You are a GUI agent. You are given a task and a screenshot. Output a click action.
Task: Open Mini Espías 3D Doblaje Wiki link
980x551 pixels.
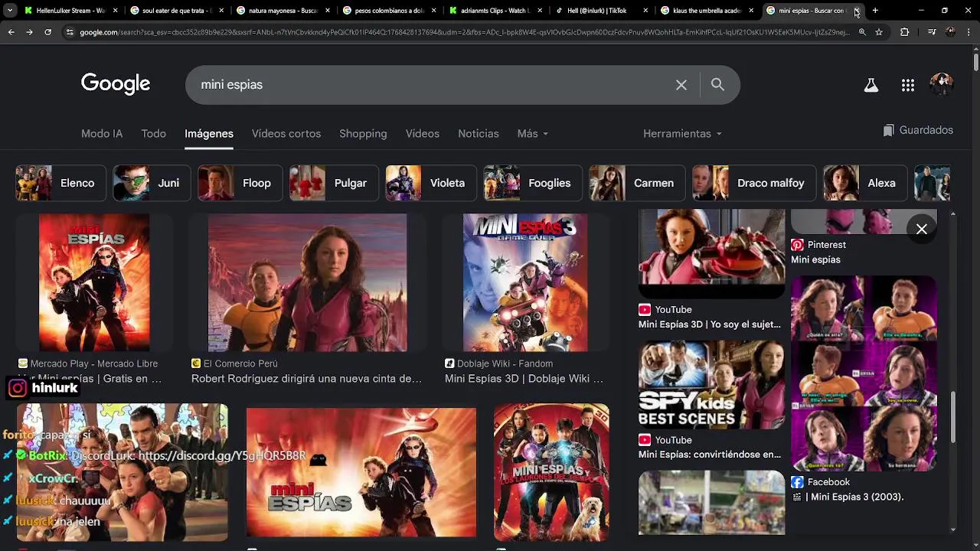524,379
